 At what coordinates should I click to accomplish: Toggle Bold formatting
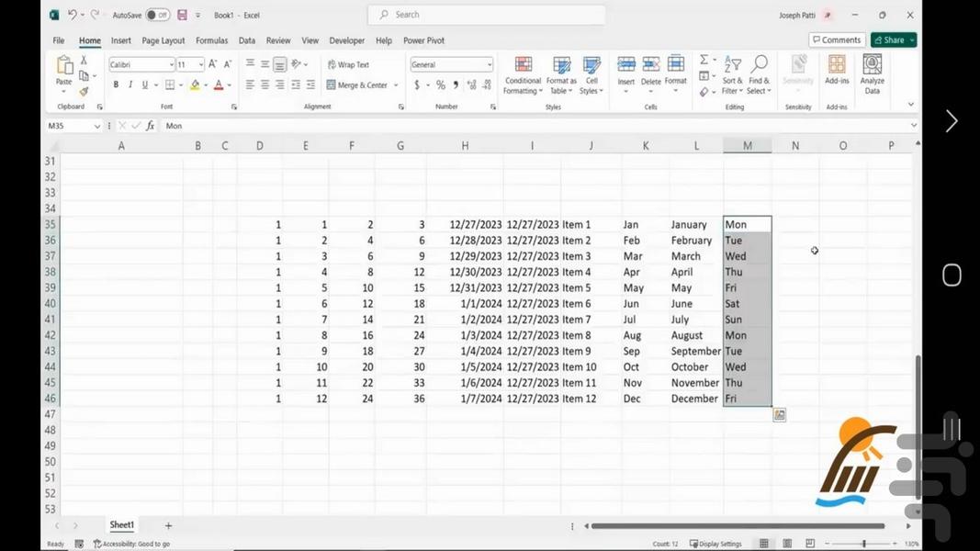pyautogui.click(x=116, y=84)
